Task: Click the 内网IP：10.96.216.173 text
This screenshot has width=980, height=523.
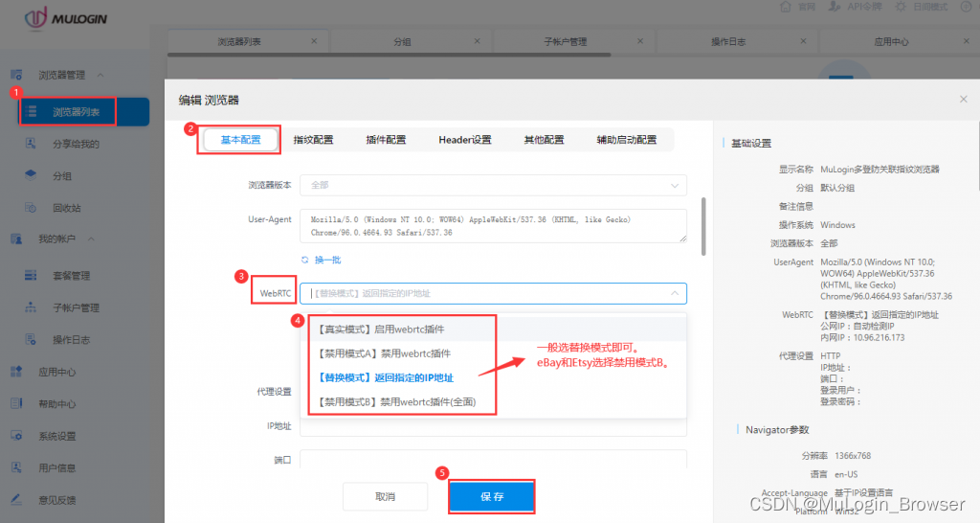Action: (862, 338)
